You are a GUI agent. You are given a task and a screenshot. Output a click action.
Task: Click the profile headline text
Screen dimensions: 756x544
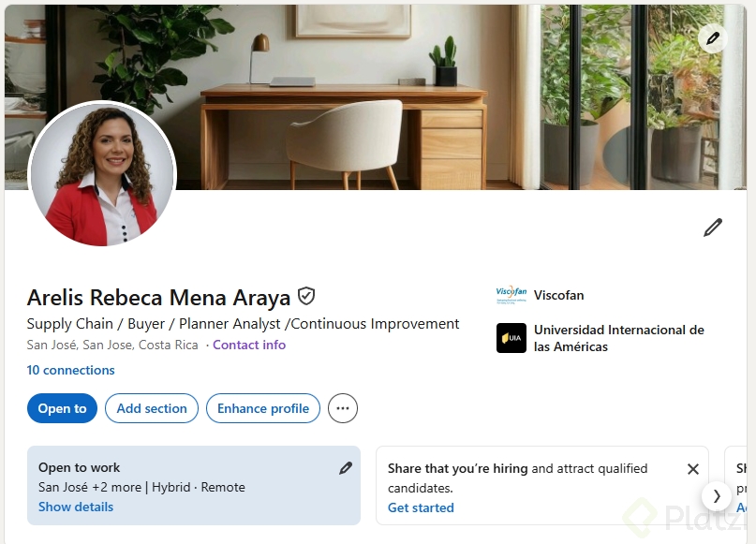tap(243, 324)
